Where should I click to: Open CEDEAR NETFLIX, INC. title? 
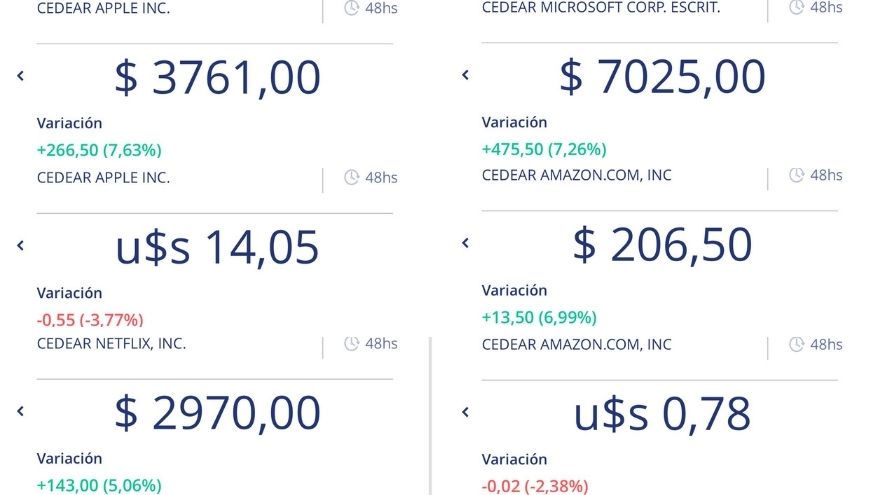pyautogui.click(x=111, y=344)
